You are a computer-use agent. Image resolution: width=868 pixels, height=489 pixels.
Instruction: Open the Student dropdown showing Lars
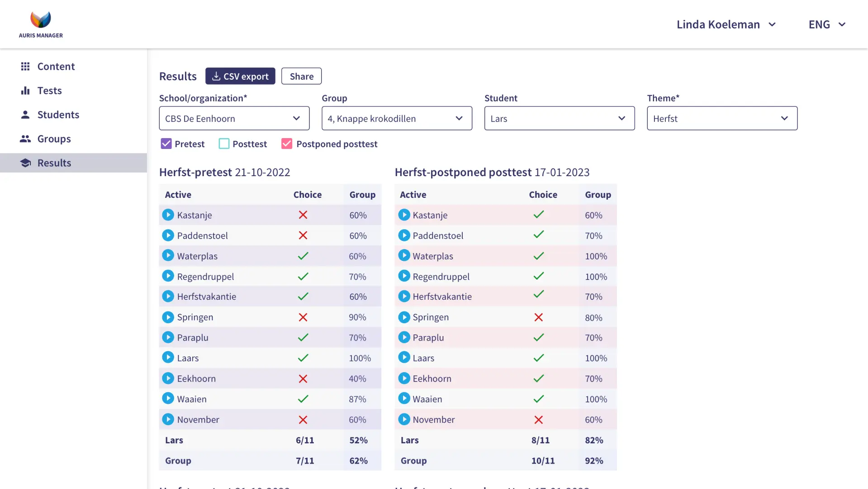click(559, 118)
